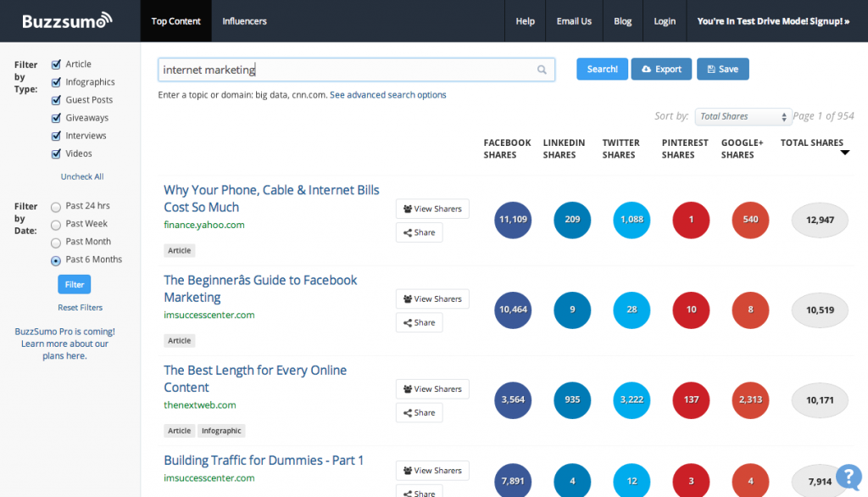Click the blue help question mark bubble
Screen dimensions: 868x497
[x=849, y=477]
